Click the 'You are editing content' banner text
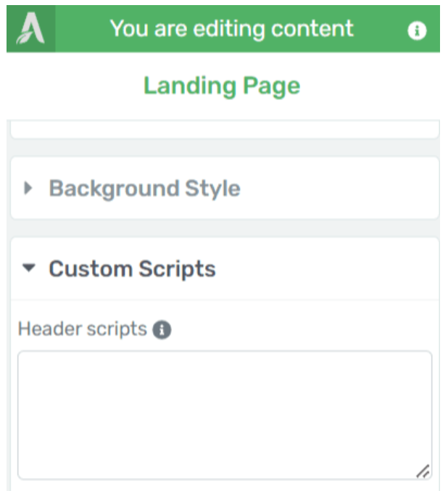Screen dimensions: 448x491 pos(231,29)
